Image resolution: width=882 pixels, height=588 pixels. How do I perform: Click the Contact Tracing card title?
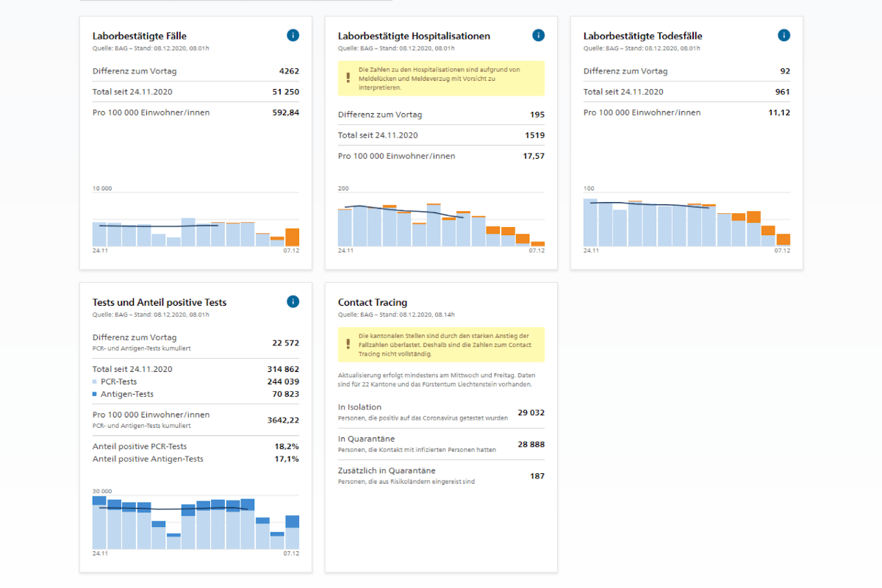point(373,302)
